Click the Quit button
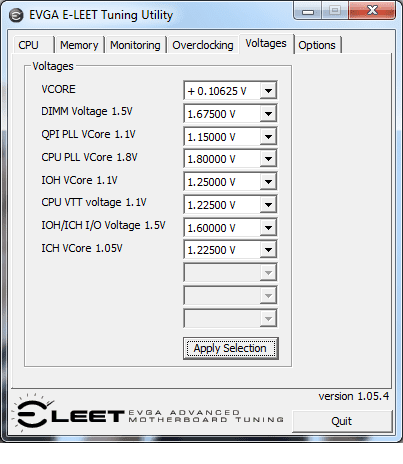 (x=342, y=421)
